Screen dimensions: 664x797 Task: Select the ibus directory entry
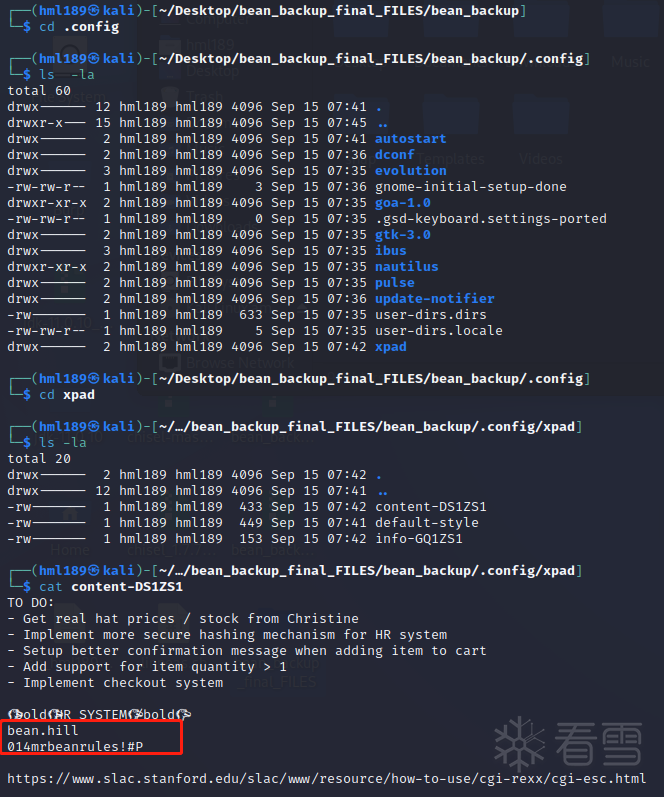pyautogui.click(x=390, y=251)
